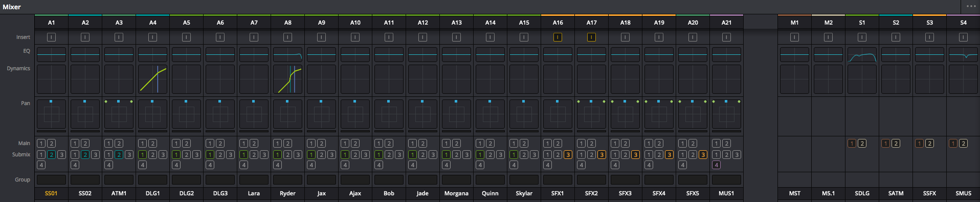Disable Submix 1 routing on DLG1 track A4
The height and width of the screenshot is (202, 980).
point(143,154)
